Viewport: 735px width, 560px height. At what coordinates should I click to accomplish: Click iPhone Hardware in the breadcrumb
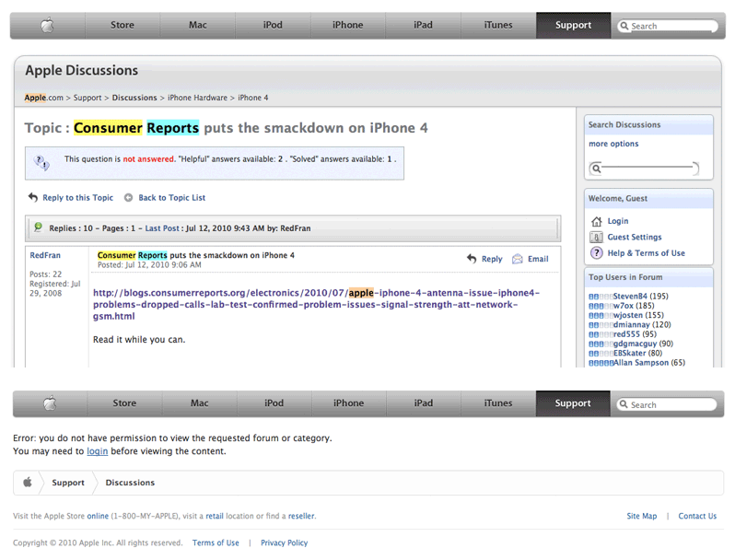(197, 98)
